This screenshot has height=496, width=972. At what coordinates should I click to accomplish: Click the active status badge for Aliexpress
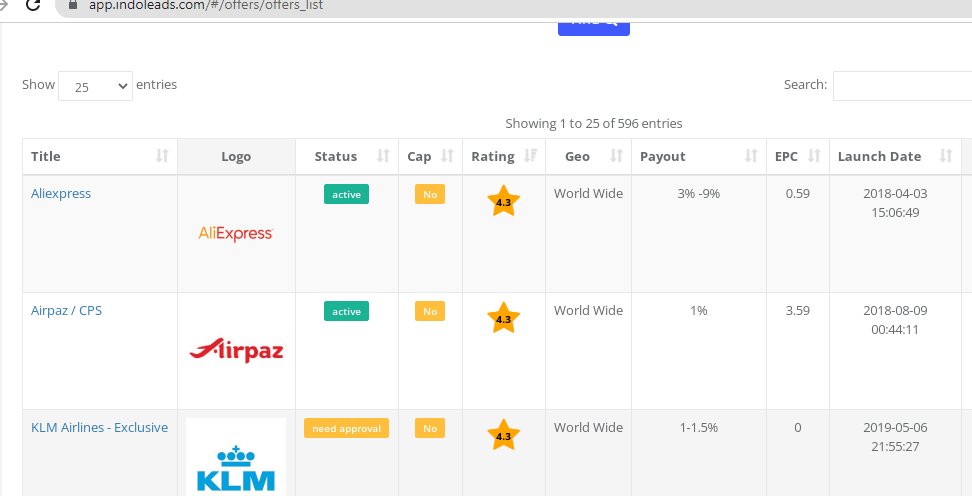coord(347,194)
